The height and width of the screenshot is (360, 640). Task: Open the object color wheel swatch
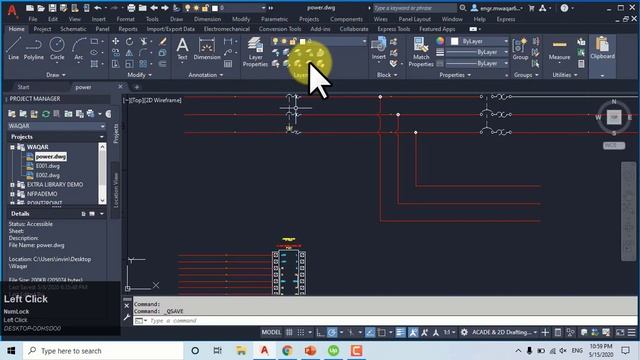[440, 41]
